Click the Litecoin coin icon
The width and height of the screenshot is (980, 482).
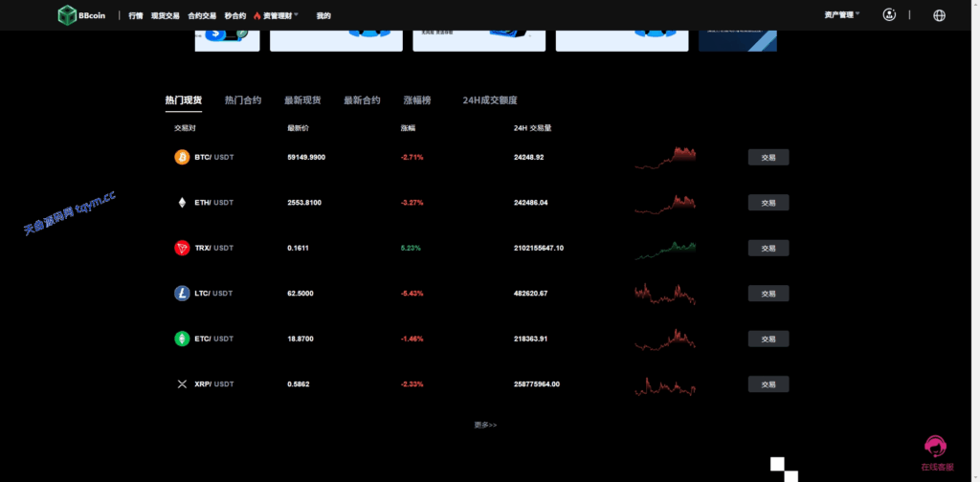point(182,294)
